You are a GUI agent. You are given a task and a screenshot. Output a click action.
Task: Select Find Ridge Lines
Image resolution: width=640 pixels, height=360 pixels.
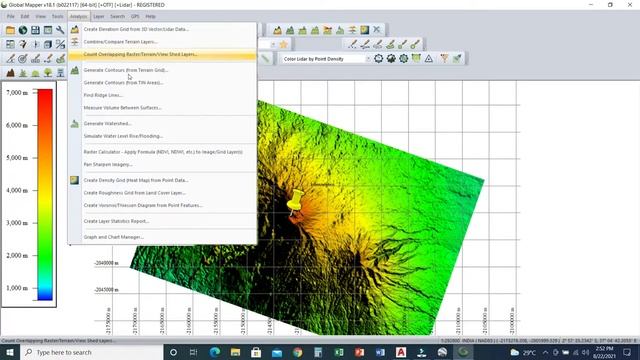[x=162, y=95]
